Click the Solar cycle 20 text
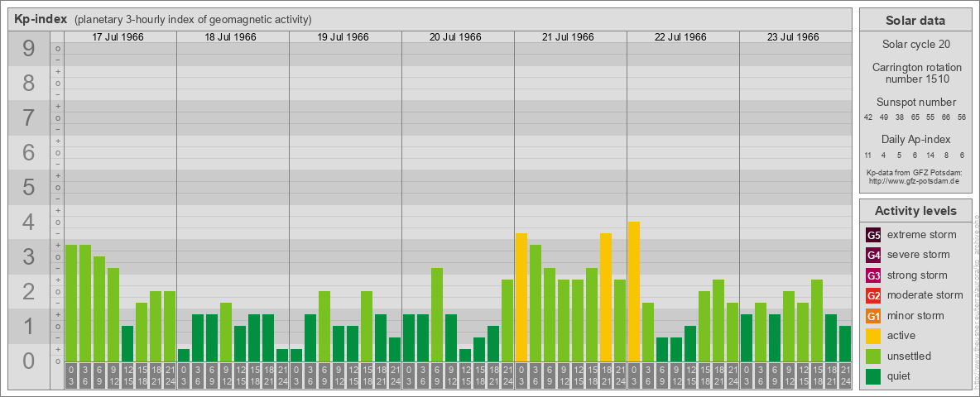 [x=915, y=45]
